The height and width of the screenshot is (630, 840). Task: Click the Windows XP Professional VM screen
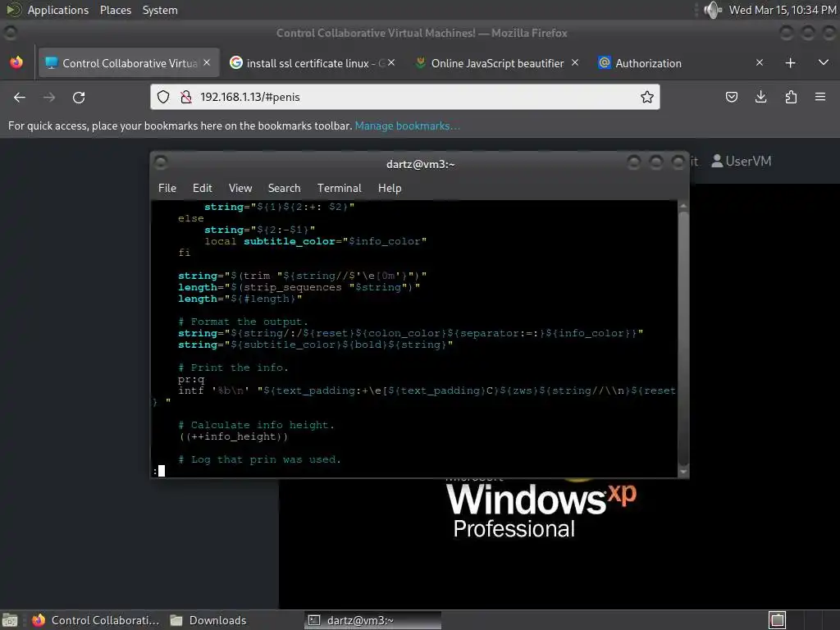coord(559,542)
